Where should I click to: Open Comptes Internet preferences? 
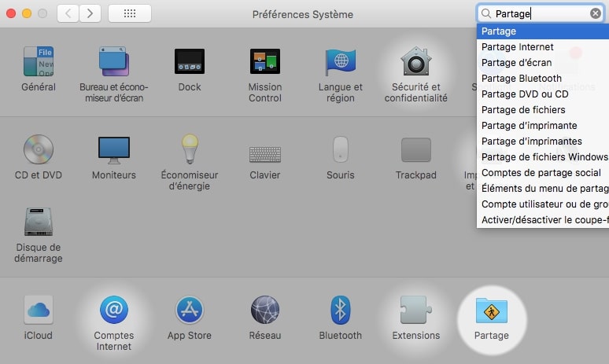click(114, 323)
